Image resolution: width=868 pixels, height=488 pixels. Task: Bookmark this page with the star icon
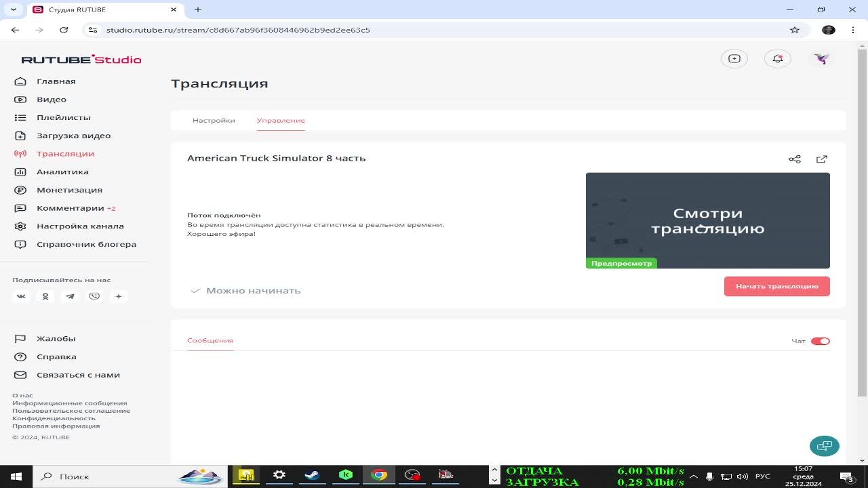point(795,30)
